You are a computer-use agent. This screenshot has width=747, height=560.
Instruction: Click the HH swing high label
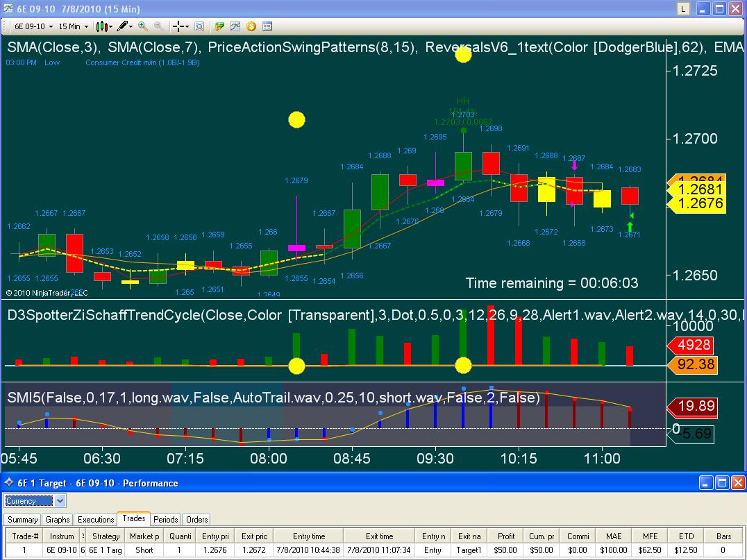click(x=463, y=101)
